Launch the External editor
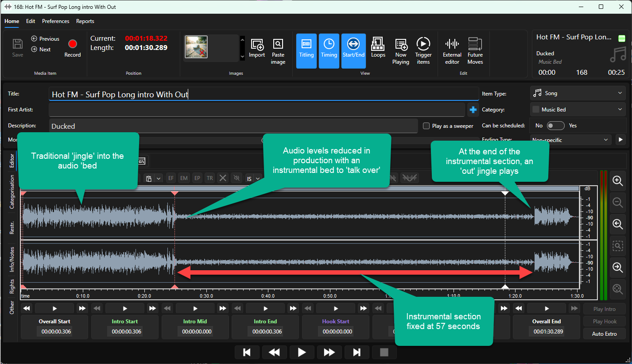This screenshot has height=364, width=632. (452, 51)
